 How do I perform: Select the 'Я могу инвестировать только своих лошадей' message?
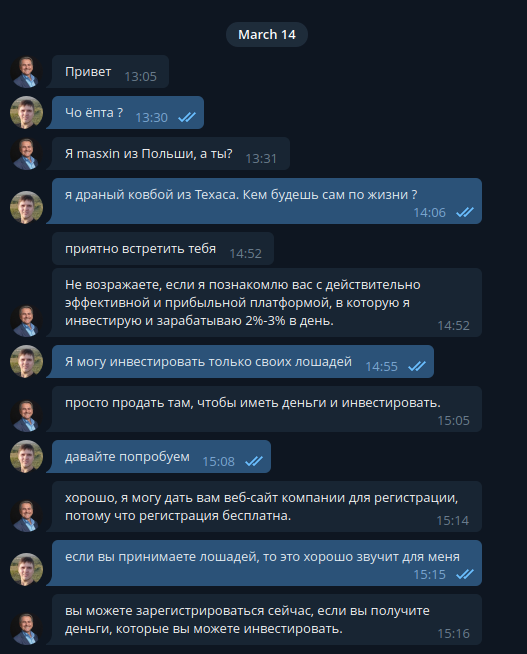tap(243, 362)
